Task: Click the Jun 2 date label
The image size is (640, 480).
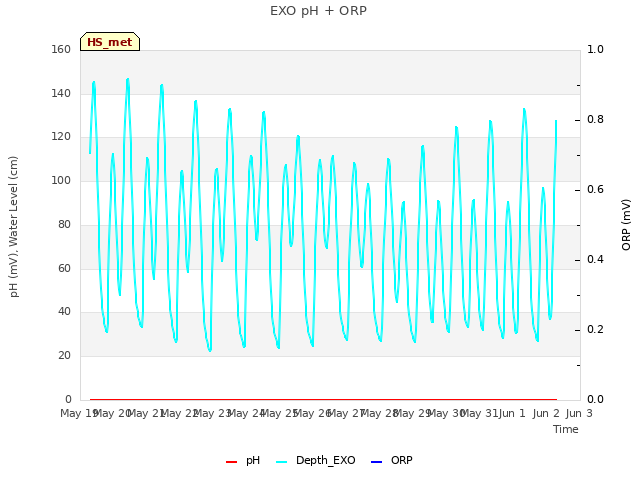Action: tap(546, 413)
